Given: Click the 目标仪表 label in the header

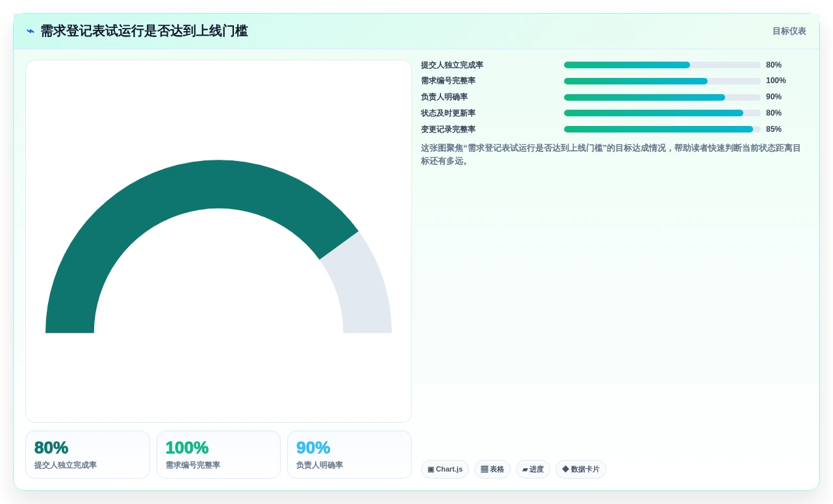Looking at the screenshot, I should (x=789, y=31).
